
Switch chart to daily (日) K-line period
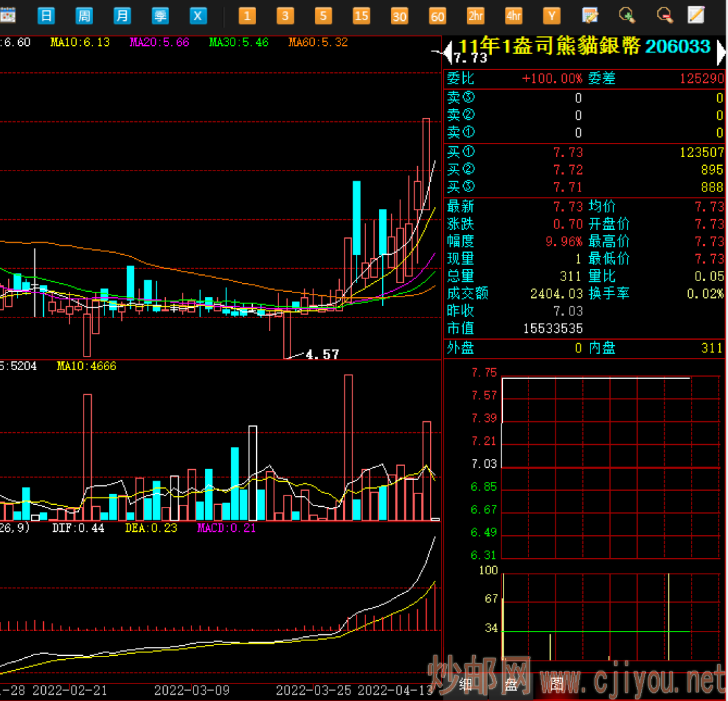(x=46, y=16)
